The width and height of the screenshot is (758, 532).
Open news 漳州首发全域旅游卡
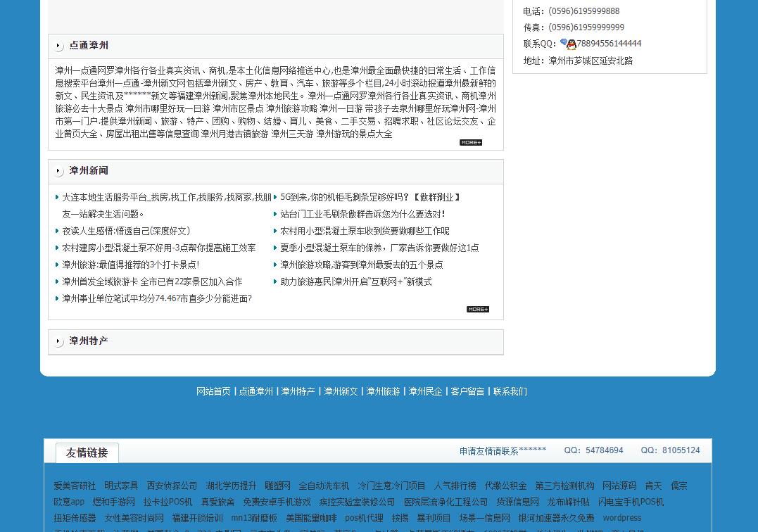(x=152, y=281)
